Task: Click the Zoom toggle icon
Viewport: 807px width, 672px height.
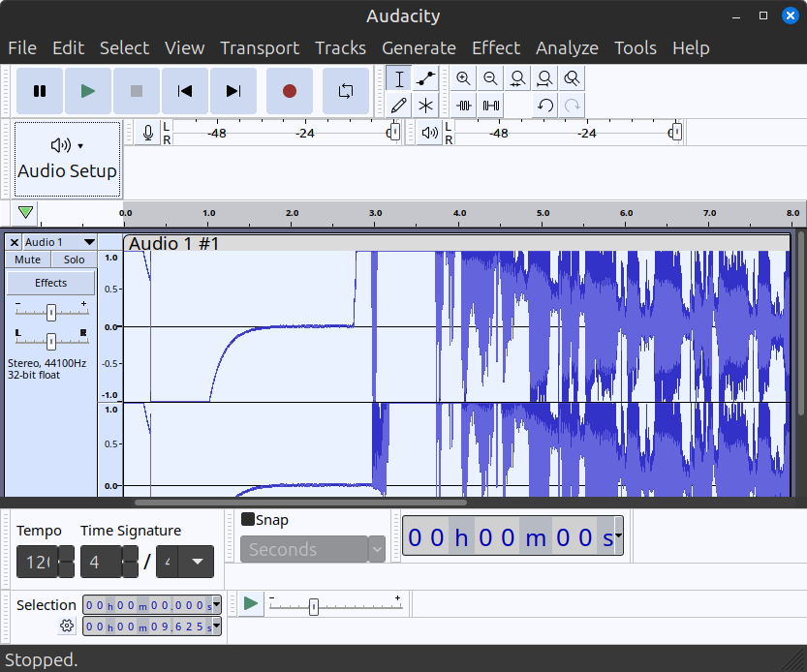Action: click(572, 78)
